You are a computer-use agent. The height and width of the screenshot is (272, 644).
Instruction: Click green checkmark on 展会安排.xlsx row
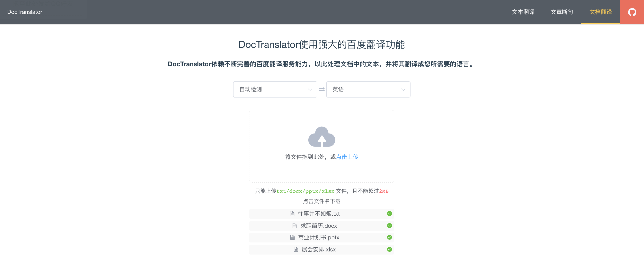point(389,249)
